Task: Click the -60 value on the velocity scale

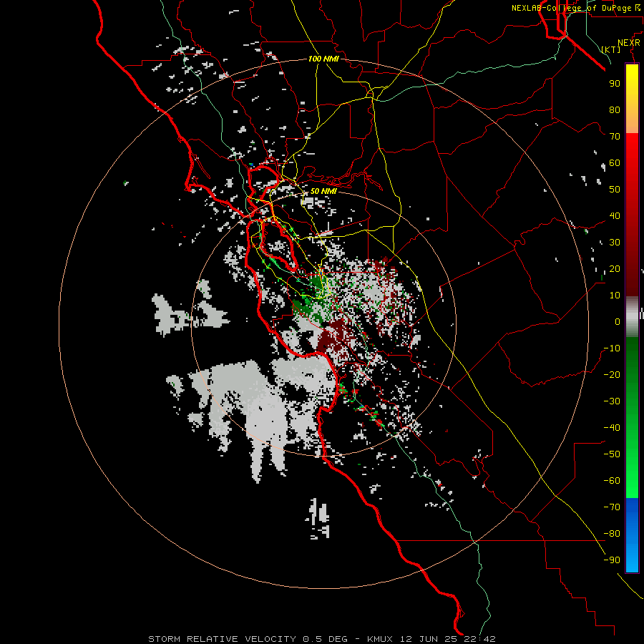Action: [x=612, y=481]
